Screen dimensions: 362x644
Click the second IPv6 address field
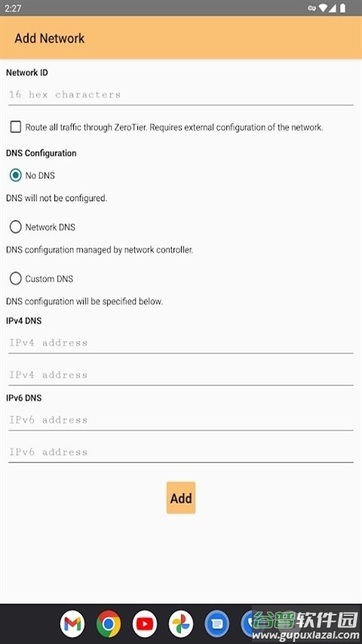pos(181,451)
